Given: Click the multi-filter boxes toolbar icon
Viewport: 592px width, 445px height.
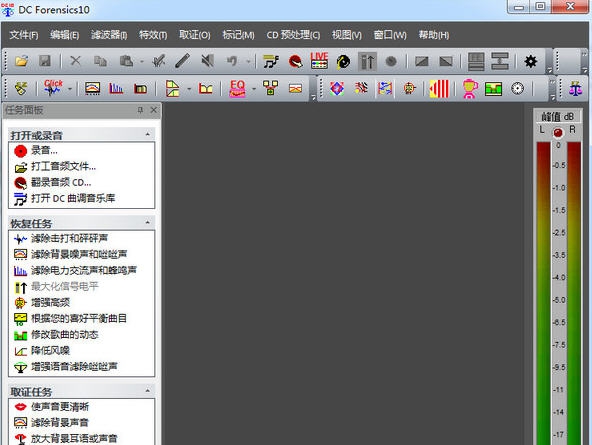Looking at the screenshot, I should point(270,88).
